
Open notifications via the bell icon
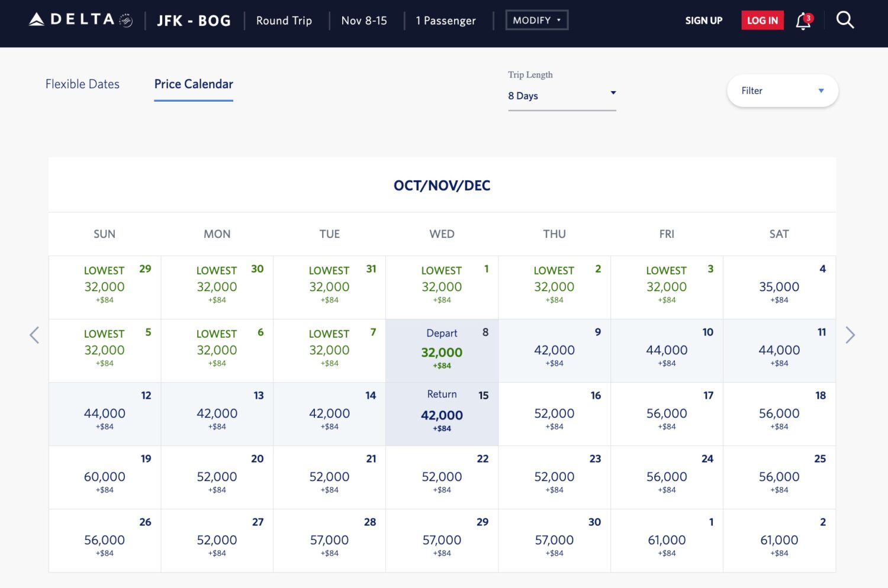(803, 20)
